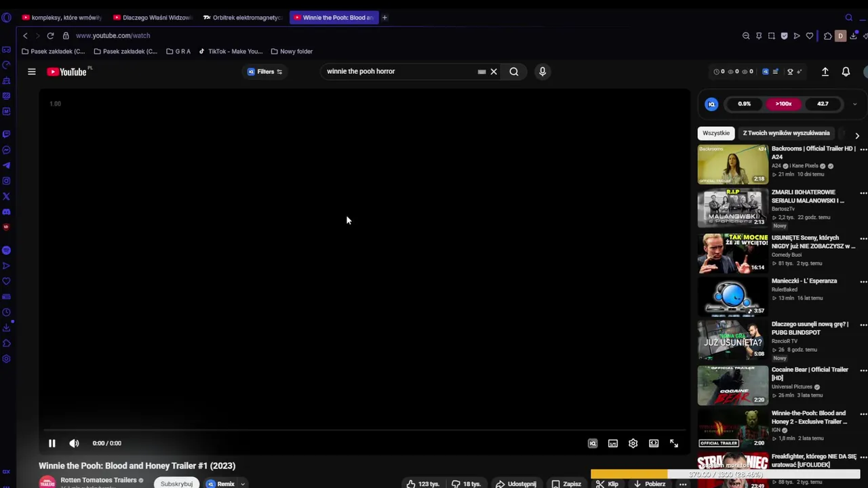Open Manieczki - L' Esperanza video

click(x=804, y=281)
